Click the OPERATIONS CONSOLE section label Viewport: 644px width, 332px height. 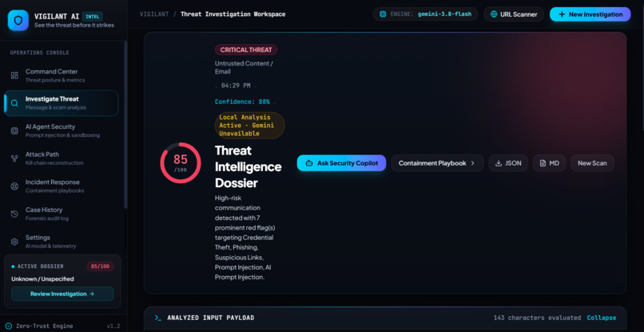(39, 53)
